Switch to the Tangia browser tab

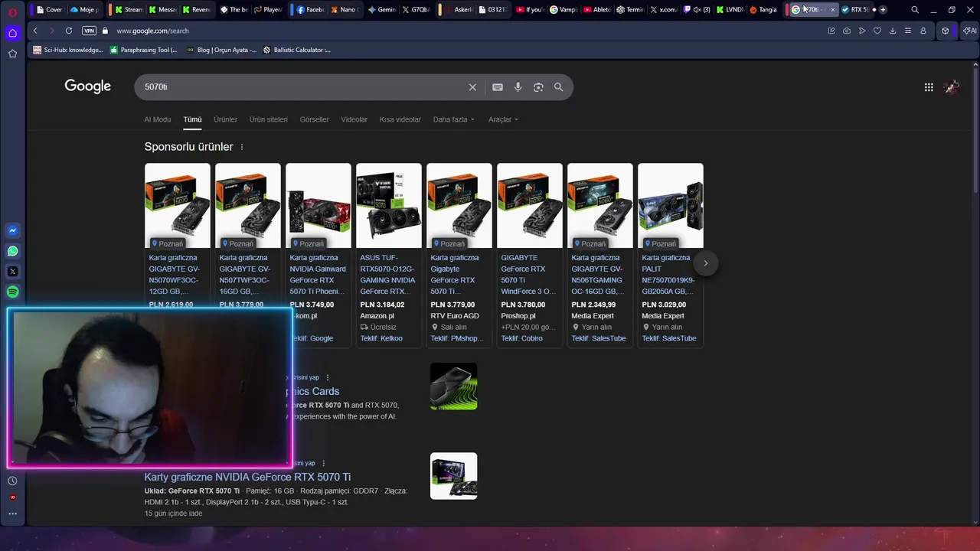[763, 10]
